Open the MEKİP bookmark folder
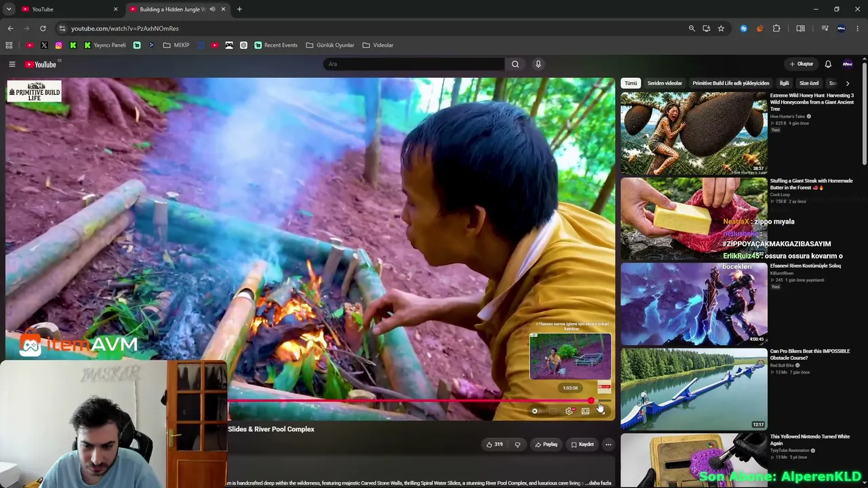Viewport: 868px width, 488px height. [x=176, y=45]
